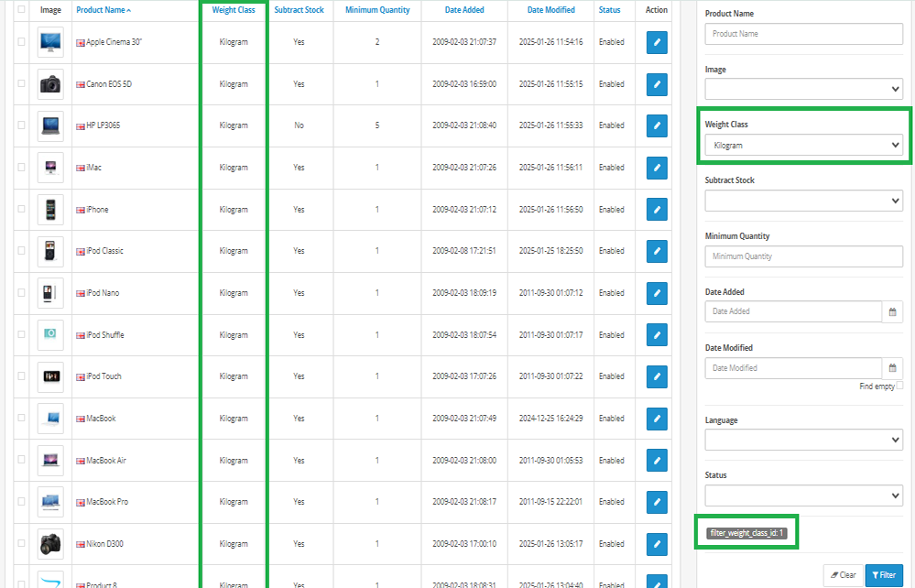The height and width of the screenshot is (588, 915).
Task: Click edit pencil for Nikon D300
Action: 657,544
